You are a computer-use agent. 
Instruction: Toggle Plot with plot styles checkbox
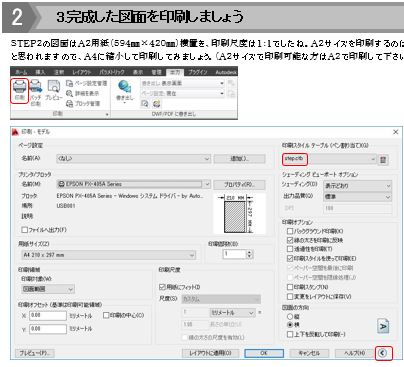[290, 258]
